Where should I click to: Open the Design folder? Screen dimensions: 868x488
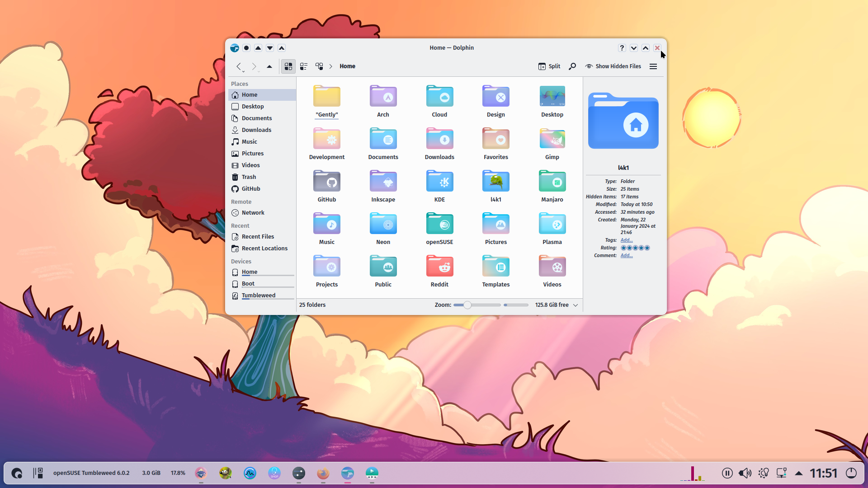point(496,102)
